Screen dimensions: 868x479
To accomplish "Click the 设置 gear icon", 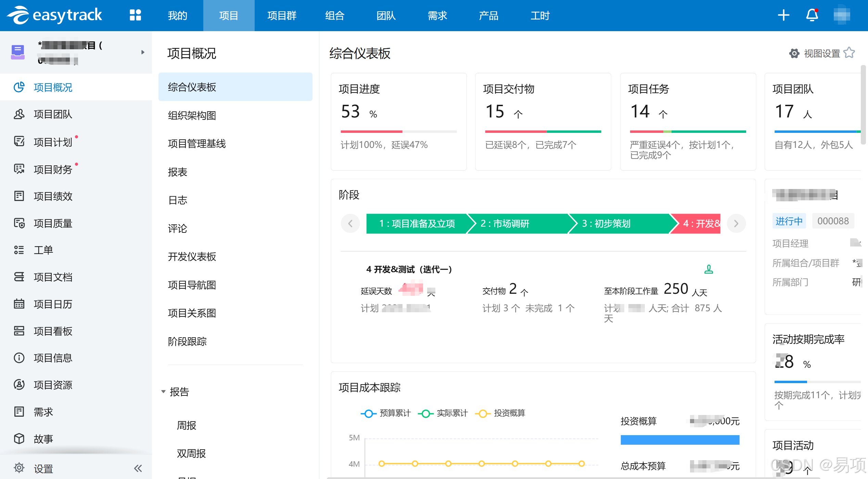I will [x=19, y=468].
